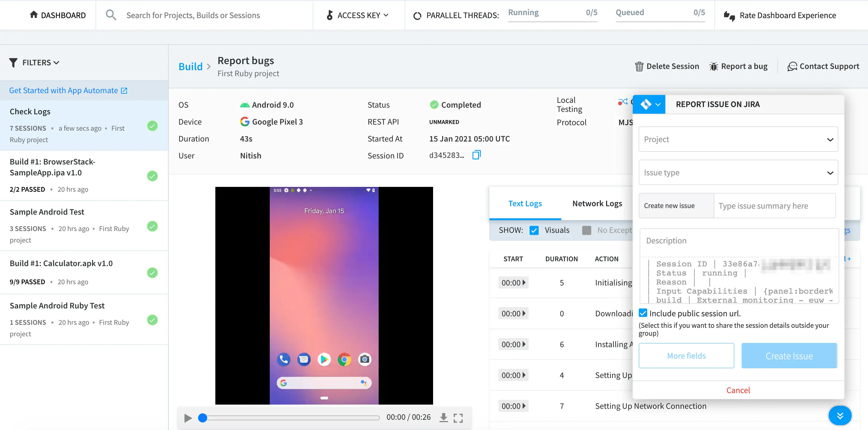Uncheck the Visuals checkbox
Image resolution: width=868 pixels, height=430 pixels.
point(534,230)
